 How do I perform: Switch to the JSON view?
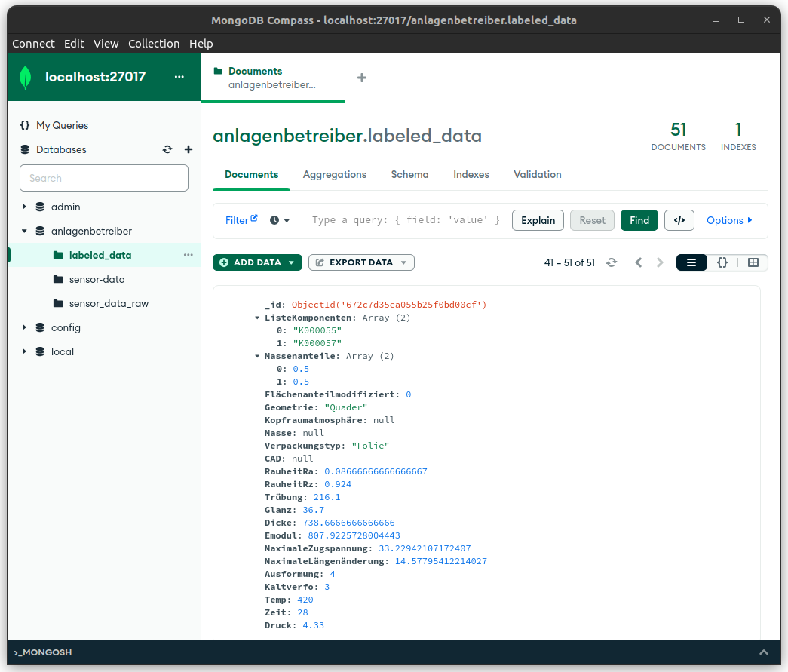point(722,263)
